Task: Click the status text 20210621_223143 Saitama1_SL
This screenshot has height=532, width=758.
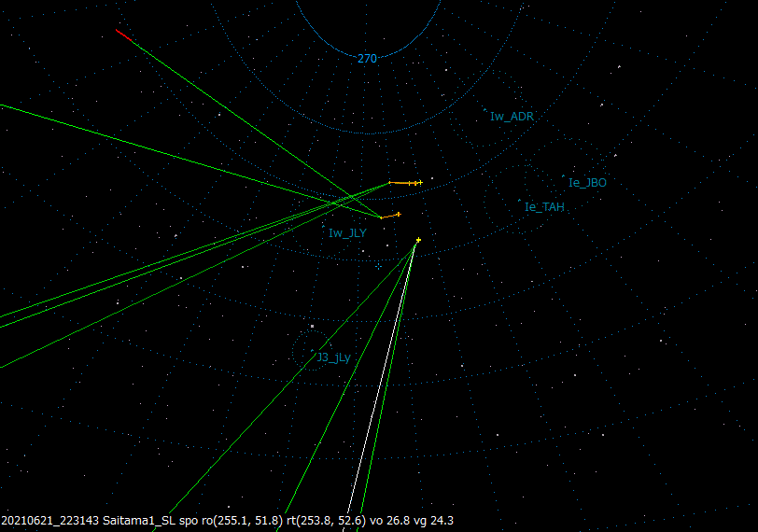Action: 88,521
